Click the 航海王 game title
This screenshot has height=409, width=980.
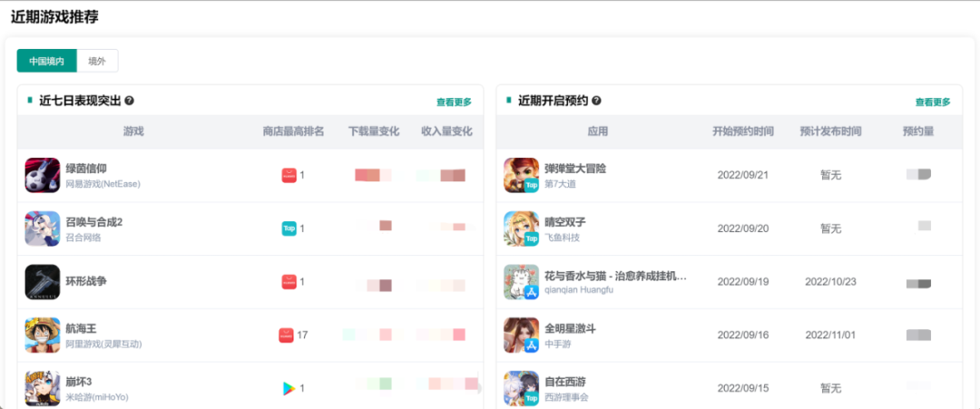(82, 328)
